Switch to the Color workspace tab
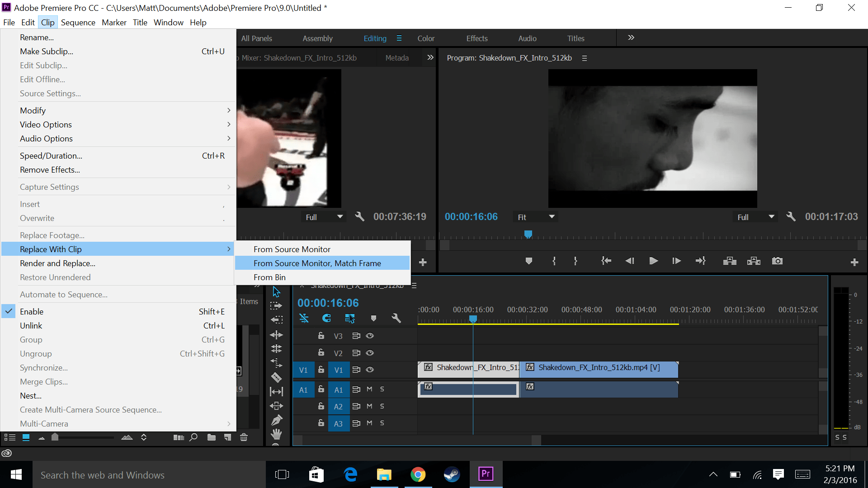868x488 pixels. click(426, 38)
